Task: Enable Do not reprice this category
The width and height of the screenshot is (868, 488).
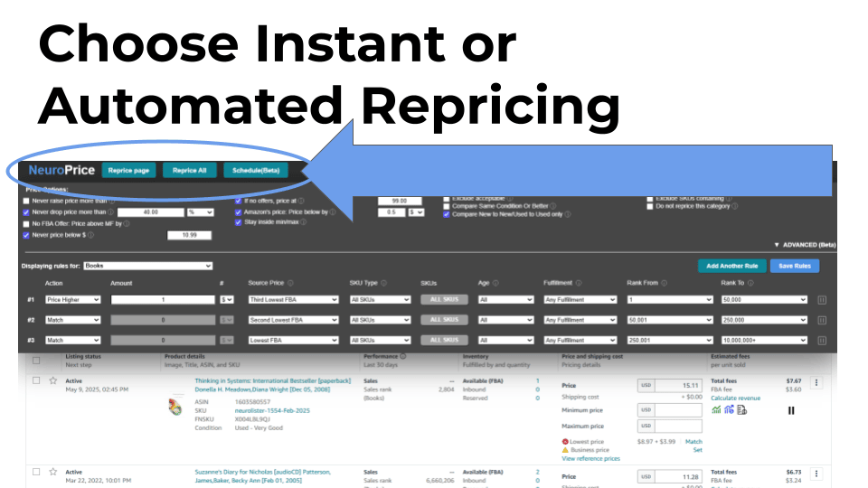Action: tap(650, 206)
